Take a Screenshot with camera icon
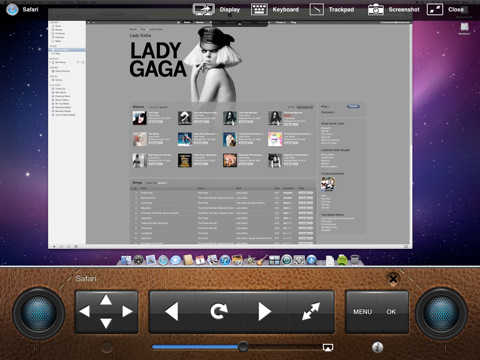This screenshot has height=360, width=480. tap(376, 9)
